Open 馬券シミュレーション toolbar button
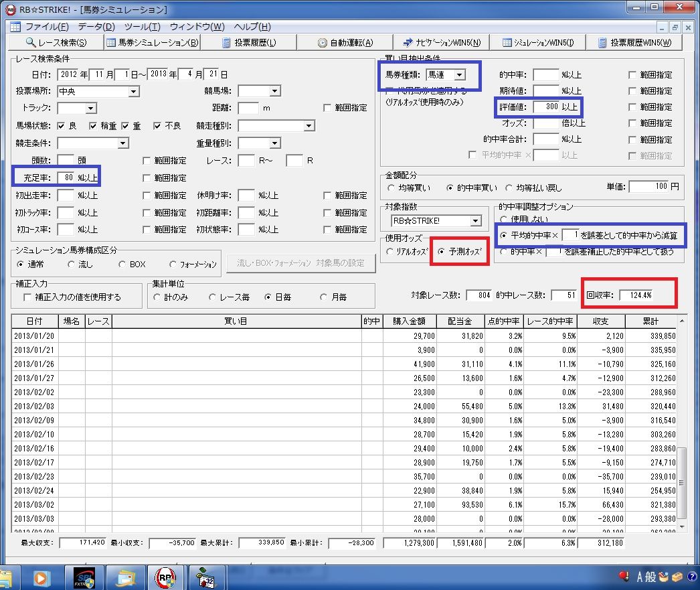Viewport: 700px width, 590px height. (x=152, y=42)
